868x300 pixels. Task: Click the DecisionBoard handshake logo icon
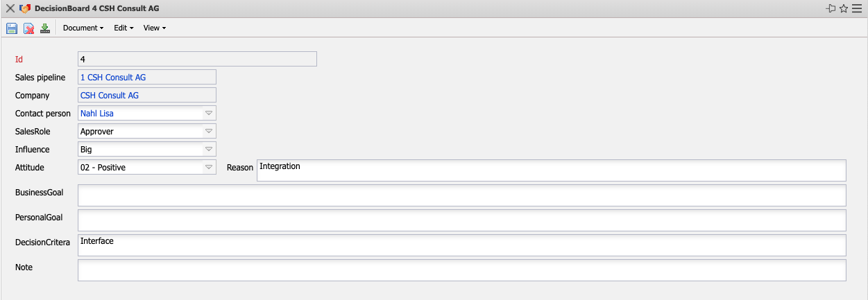[x=26, y=8]
